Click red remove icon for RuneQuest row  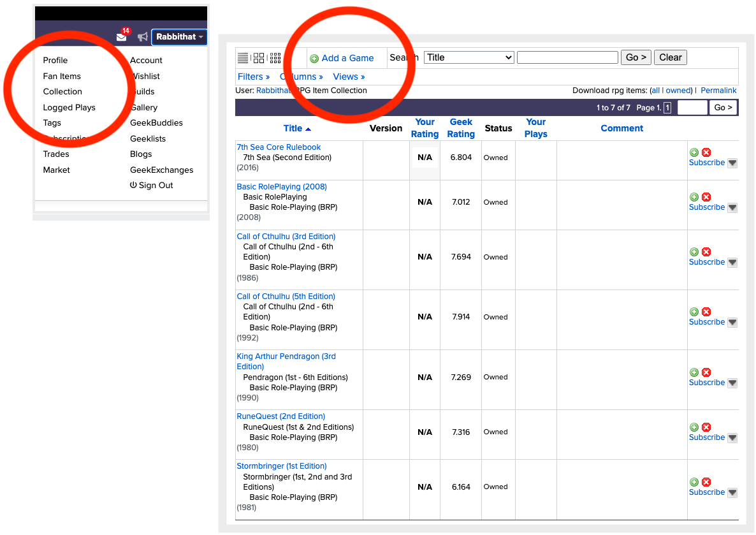point(706,427)
